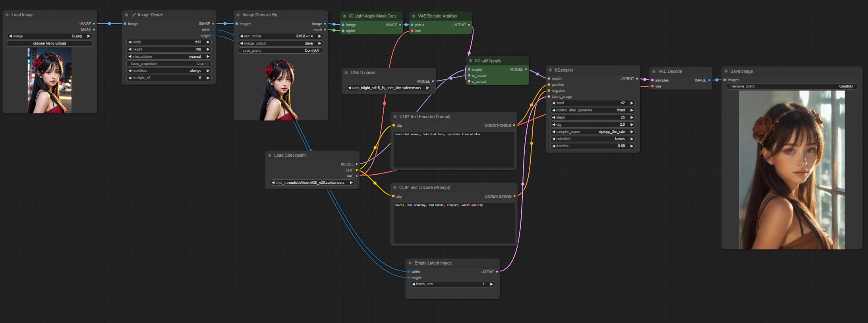The height and width of the screenshot is (323, 868).
Task: Click the right arrow of the Image Resize width field
Action: click(x=208, y=42)
